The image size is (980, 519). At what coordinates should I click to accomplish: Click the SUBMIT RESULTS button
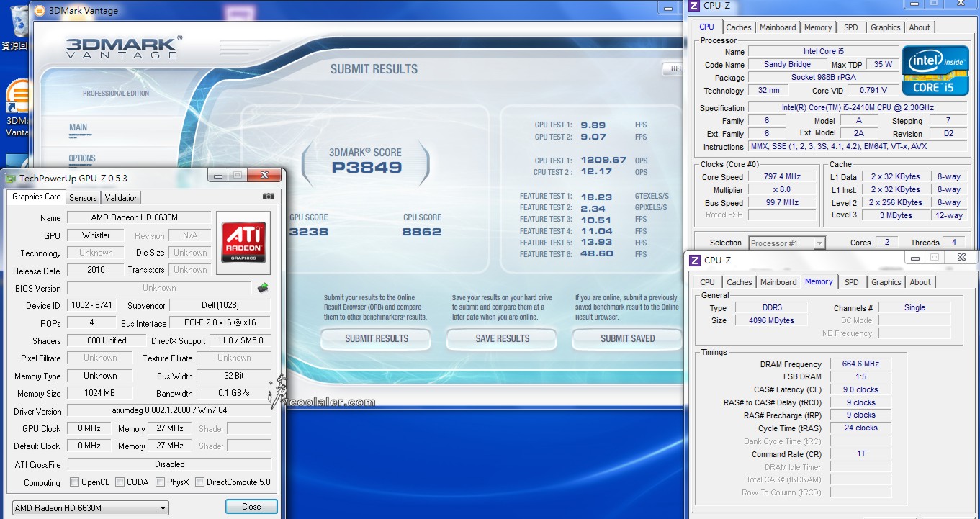coord(377,338)
